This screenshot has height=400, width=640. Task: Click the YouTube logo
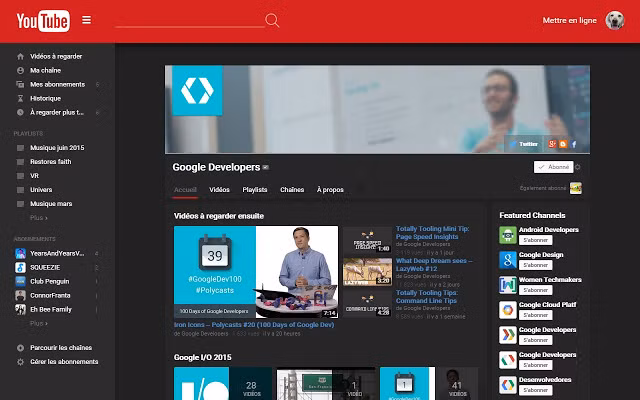tap(43, 20)
